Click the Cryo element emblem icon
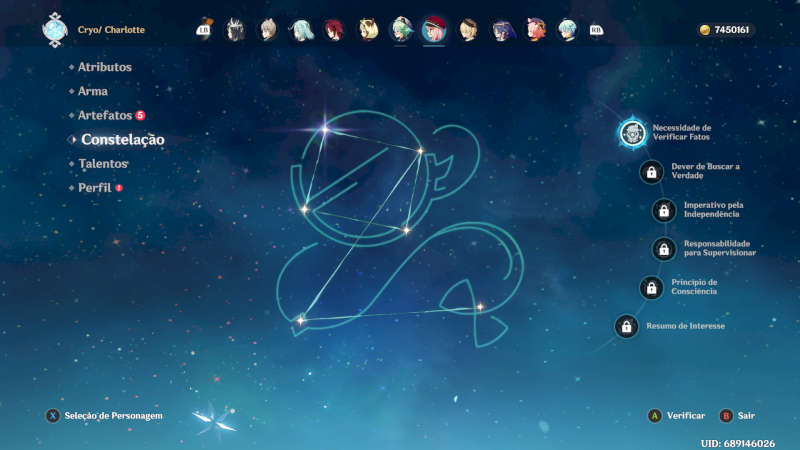The image size is (800, 450). point(55,30)
